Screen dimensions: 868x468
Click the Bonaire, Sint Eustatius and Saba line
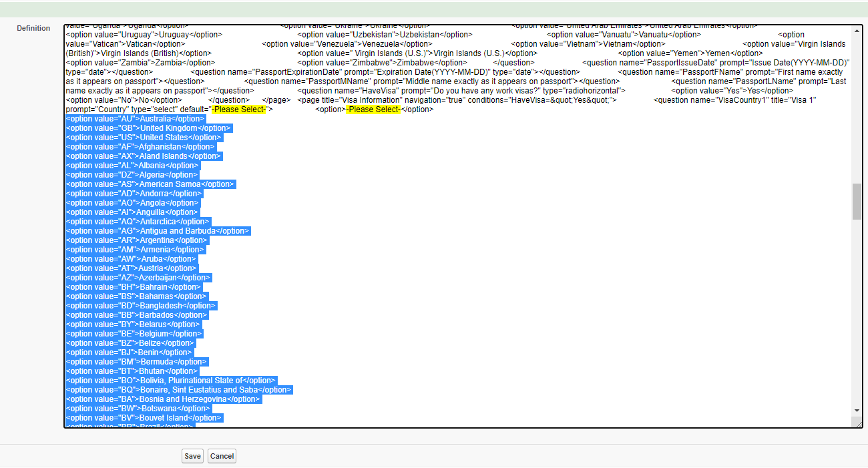click(x=178, y=390)
